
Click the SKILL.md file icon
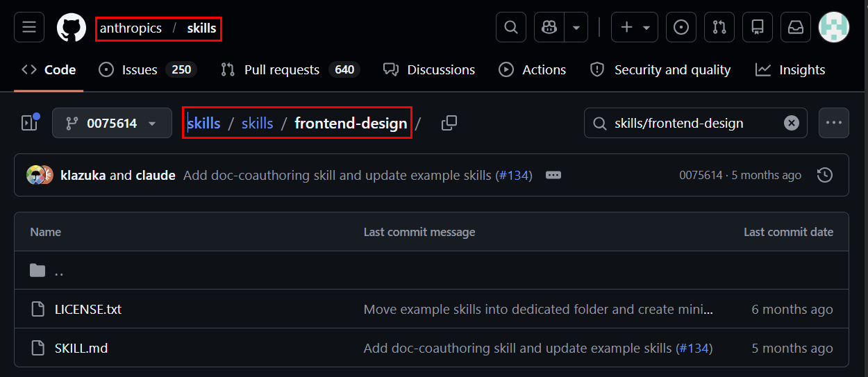[37, 348]
